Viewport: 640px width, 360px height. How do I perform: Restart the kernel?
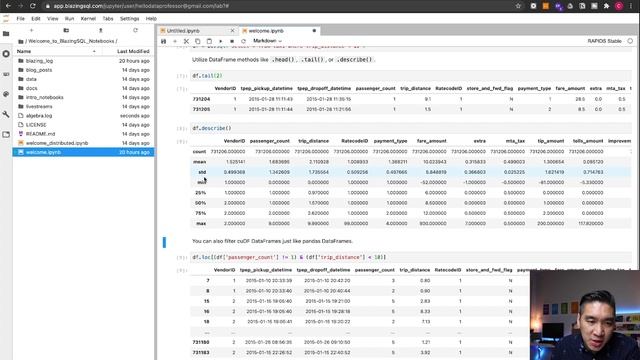243,41
